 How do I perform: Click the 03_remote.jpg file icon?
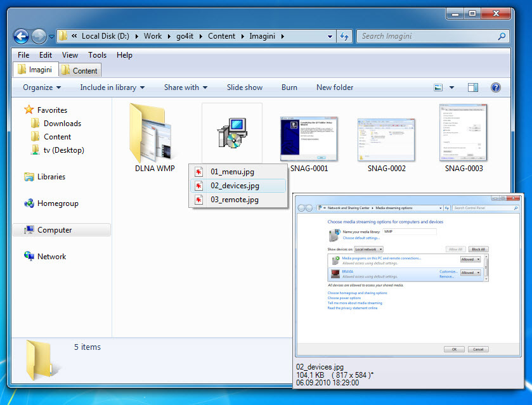pyautogui.click(x=199, y=200)
